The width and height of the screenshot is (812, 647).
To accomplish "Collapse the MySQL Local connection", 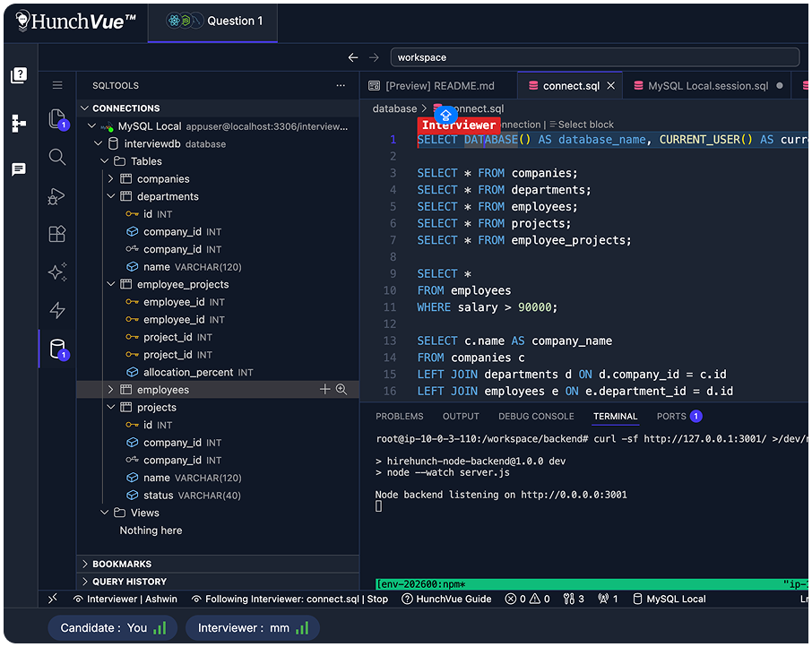I will [91, 125].
